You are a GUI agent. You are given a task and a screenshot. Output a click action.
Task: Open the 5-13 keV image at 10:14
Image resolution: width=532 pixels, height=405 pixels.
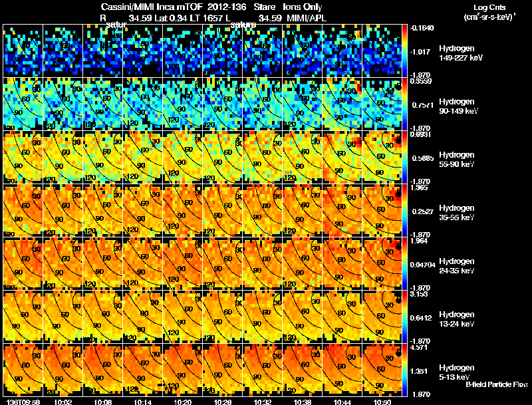[x=142, y=370]
